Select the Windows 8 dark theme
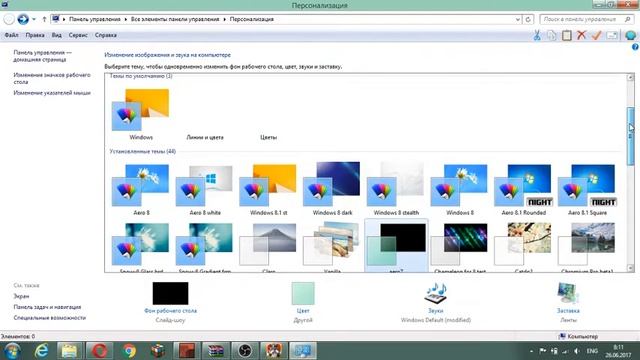Screen dimensions: 640x360 coord(332,189)
